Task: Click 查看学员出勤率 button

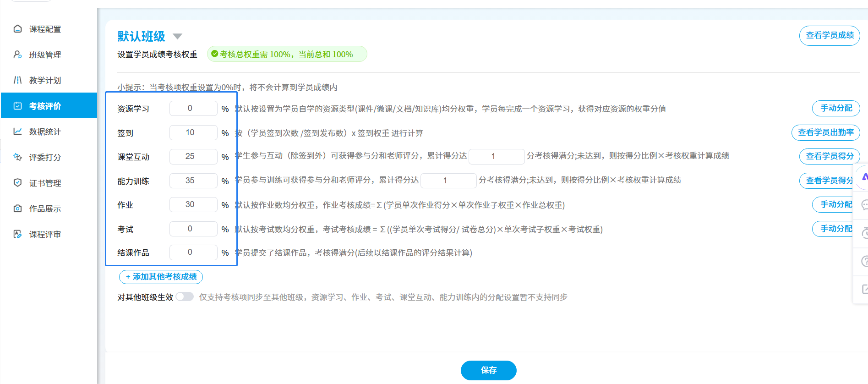Action: click(x=825, y=132)
